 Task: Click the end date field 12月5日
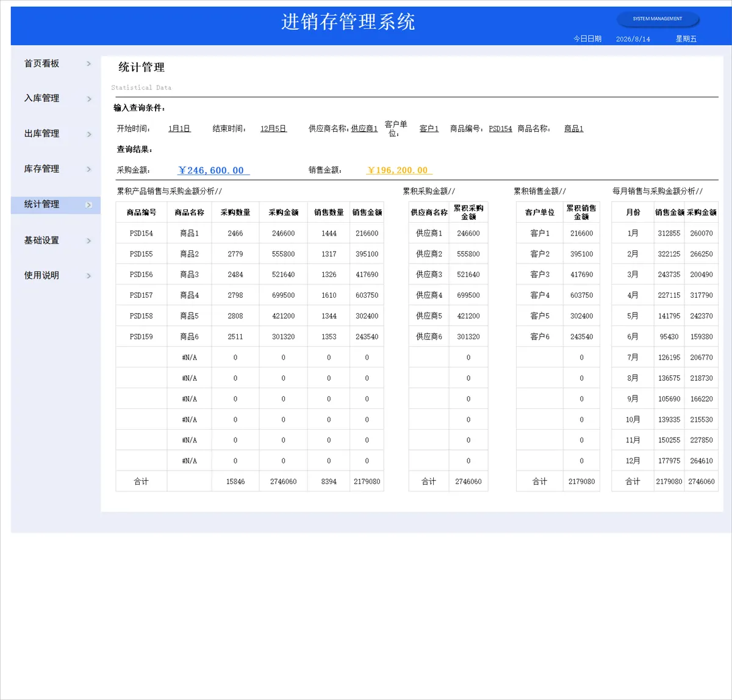point(273,129)
